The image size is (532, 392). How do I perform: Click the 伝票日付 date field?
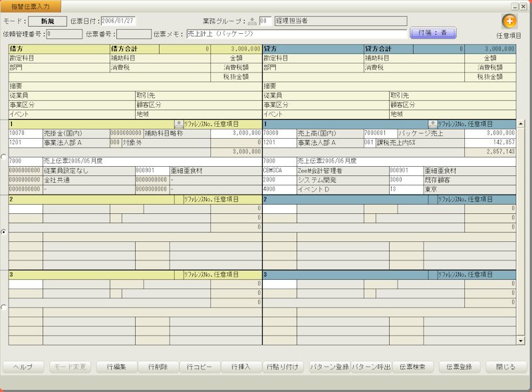118,21
